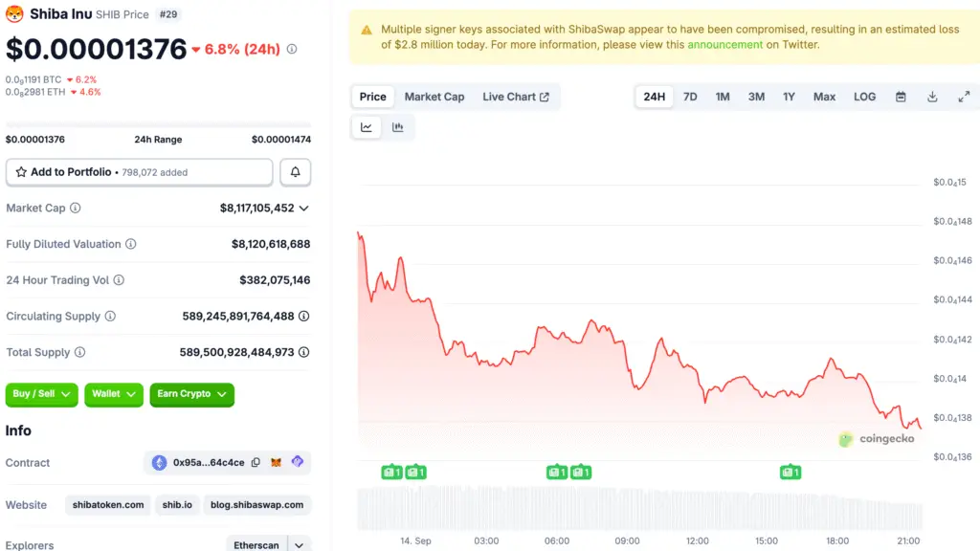The width and height of the screenshot is (980, 551).
Task: Click the download chart data icon
Action: [x=932, y=97]
